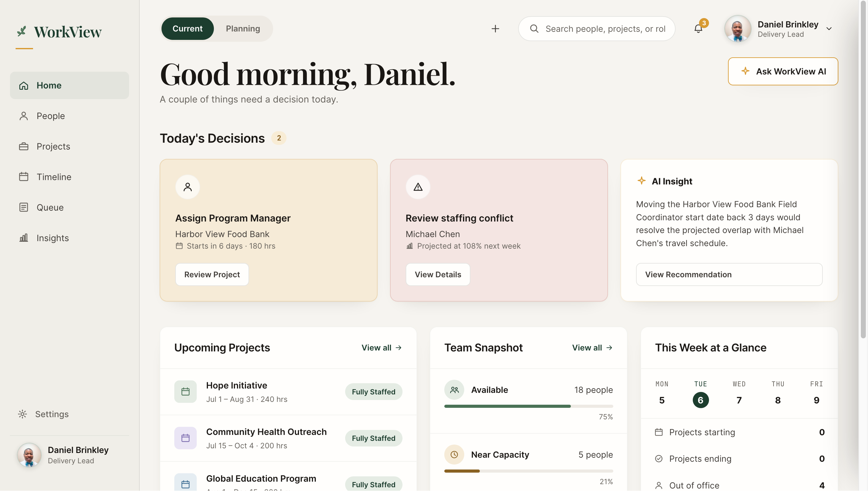
Task: Click the search magnifier icon
Action: 534,29
